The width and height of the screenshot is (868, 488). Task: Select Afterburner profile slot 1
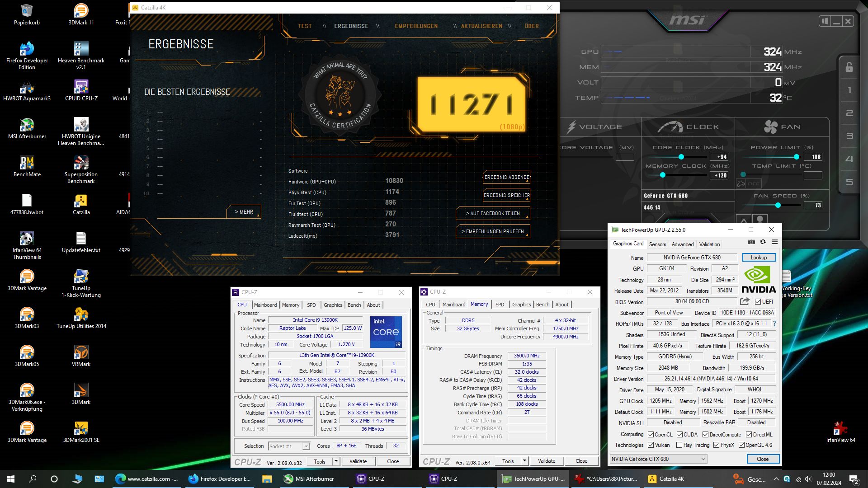pyautogui.click(x=849, y=90)
